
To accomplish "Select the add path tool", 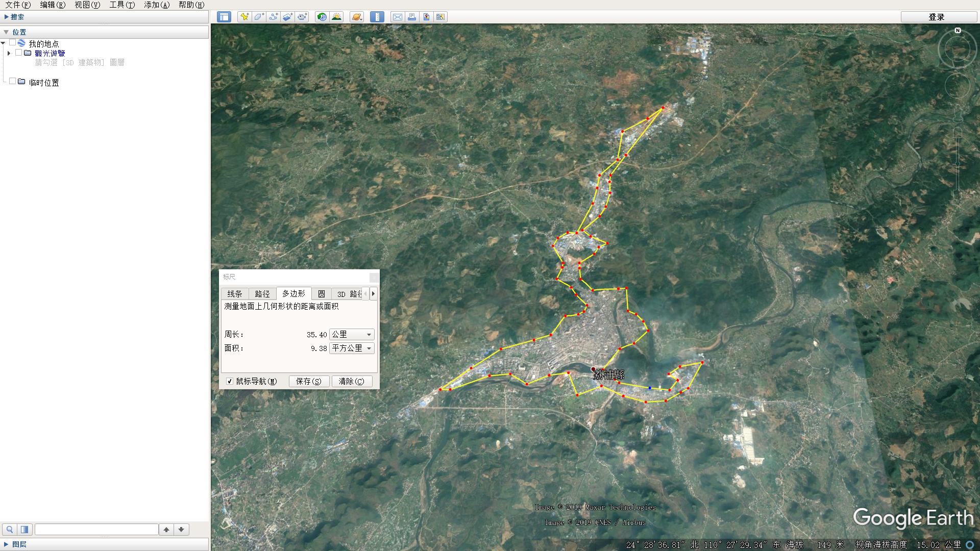I will pos(273,17).
